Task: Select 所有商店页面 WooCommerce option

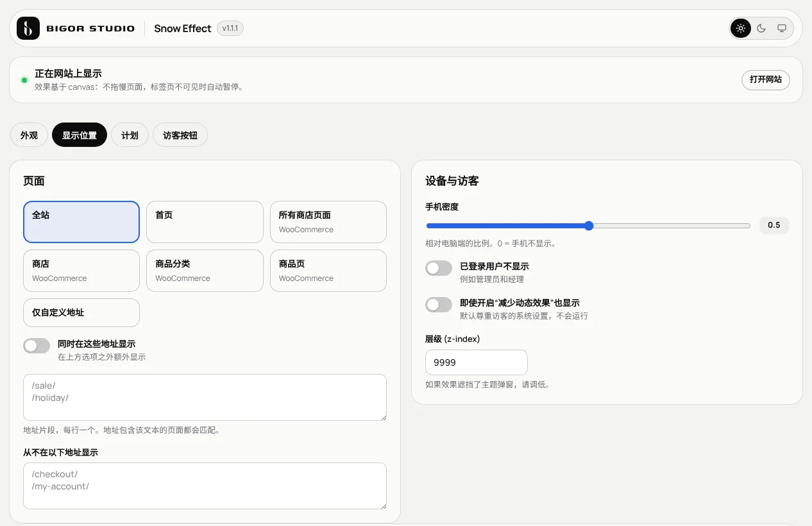Action: pos(328,222)
